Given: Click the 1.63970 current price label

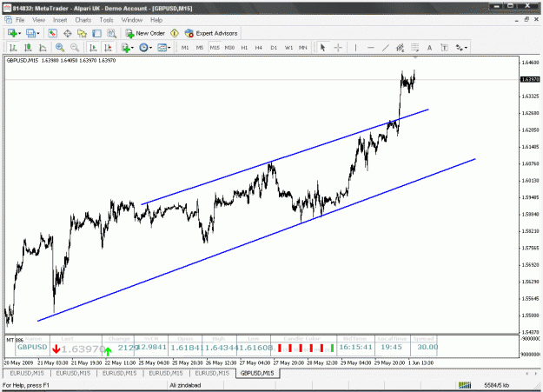Looking at the screenshot, I should (530, 79).
